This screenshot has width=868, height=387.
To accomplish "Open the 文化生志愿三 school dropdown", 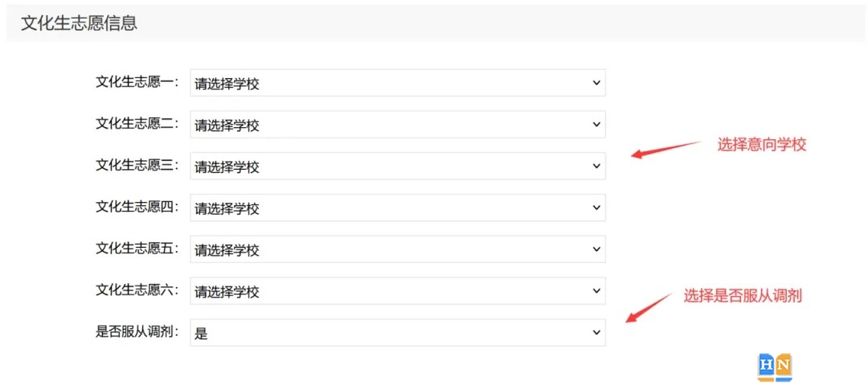I will [398, 166].
